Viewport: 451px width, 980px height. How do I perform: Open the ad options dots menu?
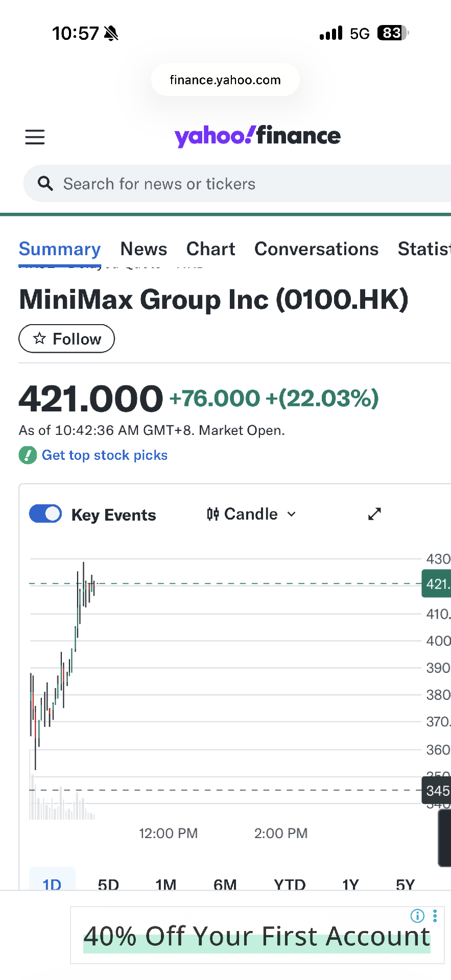pyautogui.click(x=435, y=916)
